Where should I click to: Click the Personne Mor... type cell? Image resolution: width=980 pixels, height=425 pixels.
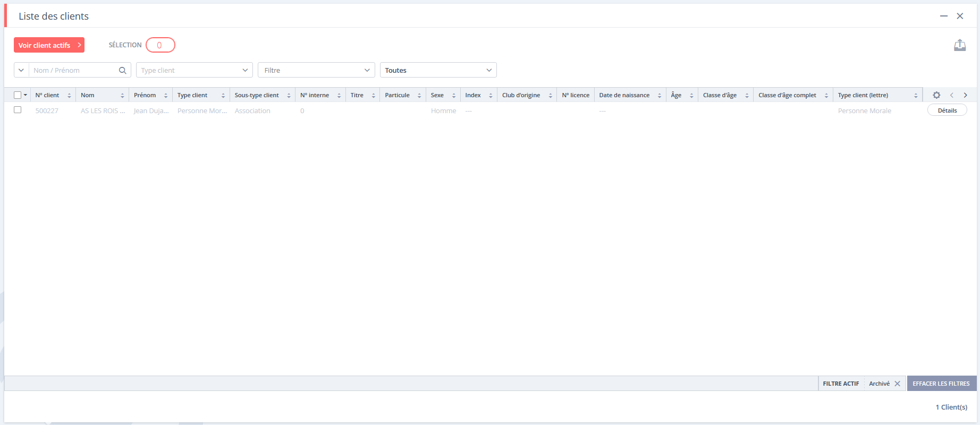tap(202, 110)
